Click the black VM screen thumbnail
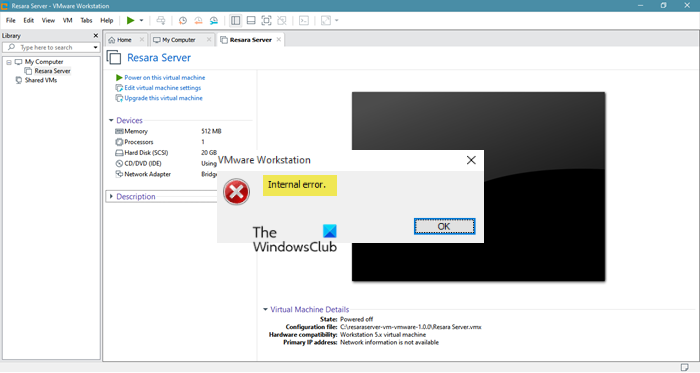Viewport: 700px width, 373px height. [478, 186]
